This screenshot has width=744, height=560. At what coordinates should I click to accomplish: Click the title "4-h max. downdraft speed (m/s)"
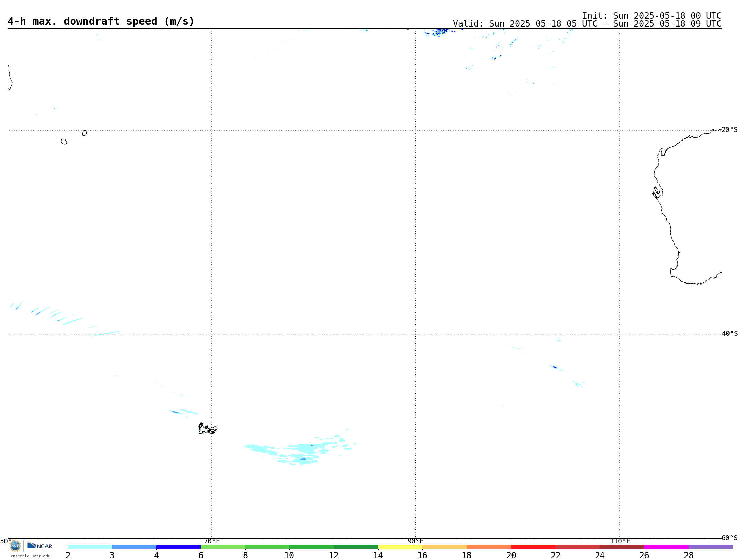[101, 21]
